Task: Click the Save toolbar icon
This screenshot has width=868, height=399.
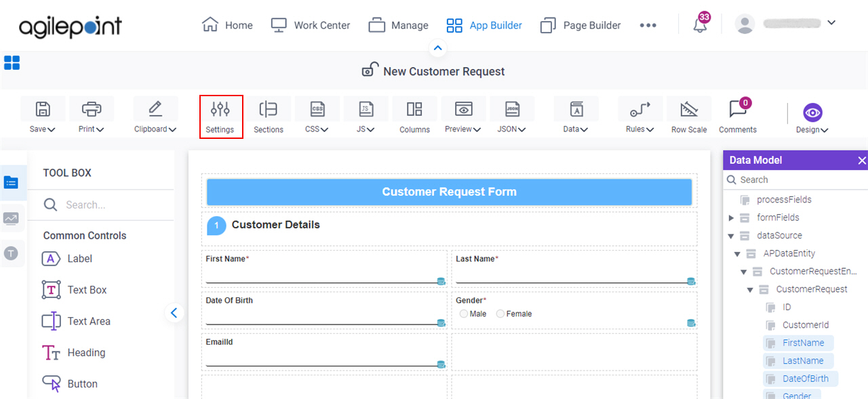Action: click(x=43, y=109)
